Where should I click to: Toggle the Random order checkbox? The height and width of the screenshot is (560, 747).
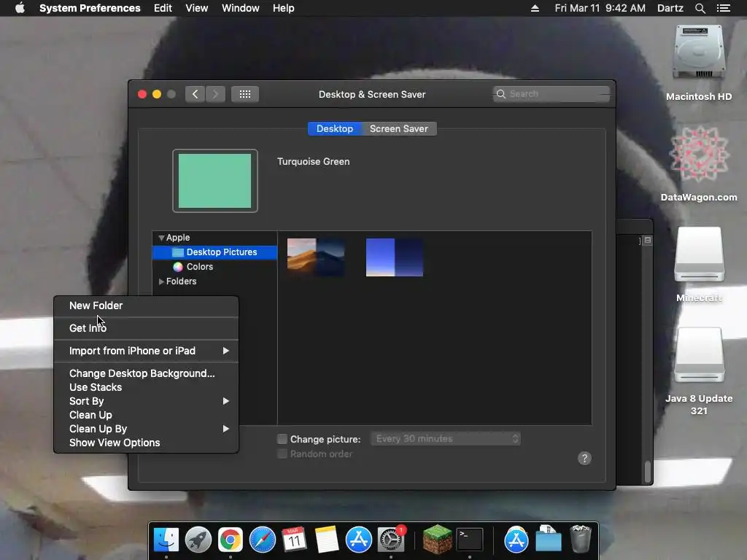pos(282,454)
